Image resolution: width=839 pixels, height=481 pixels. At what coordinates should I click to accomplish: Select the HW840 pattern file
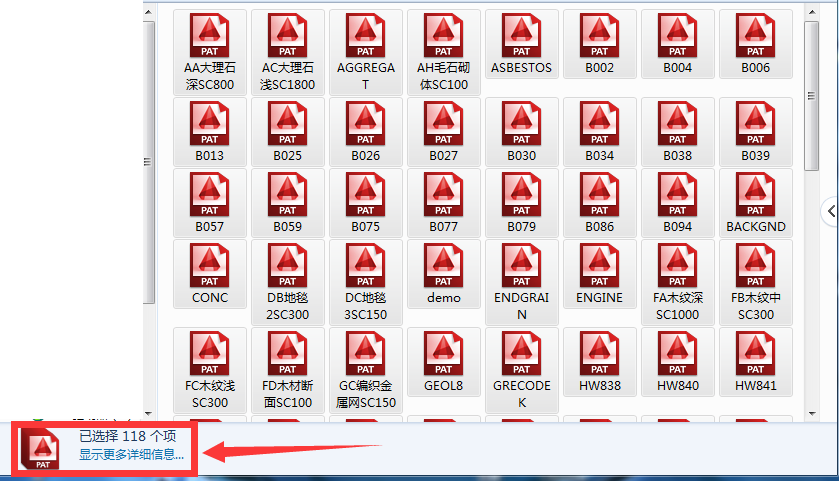(x=677, y=362)
